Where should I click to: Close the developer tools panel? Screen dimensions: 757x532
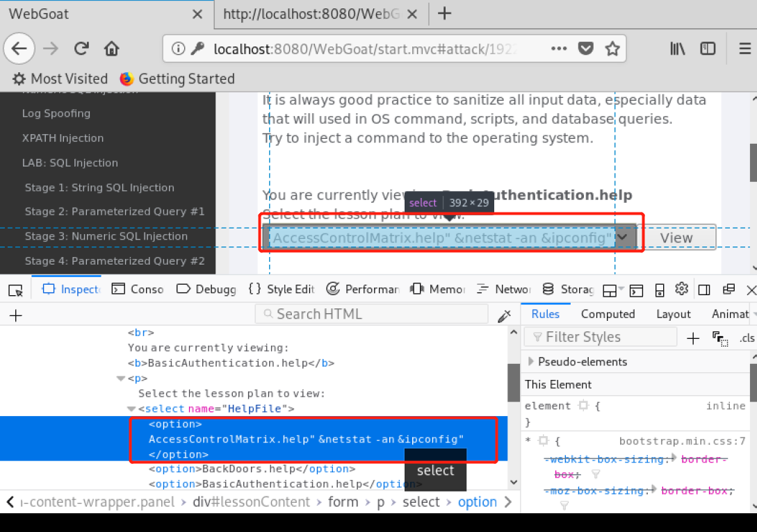(x=751, y=290)
